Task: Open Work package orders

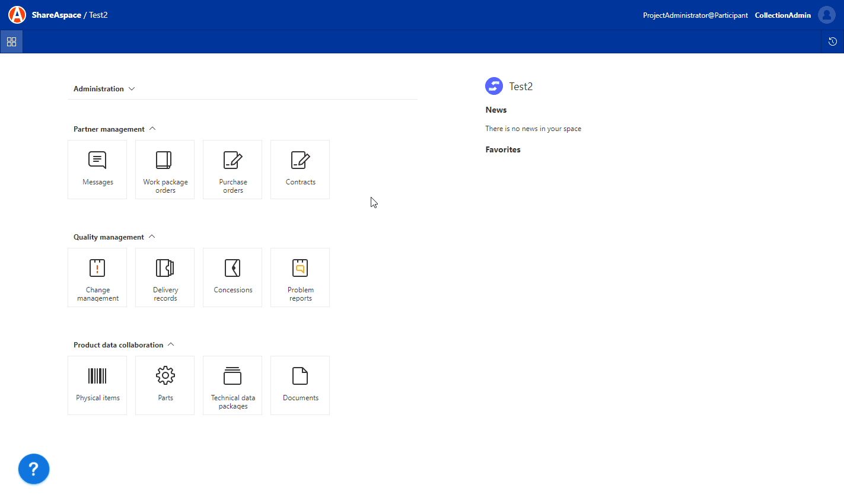Action: (x=165, y=170)
